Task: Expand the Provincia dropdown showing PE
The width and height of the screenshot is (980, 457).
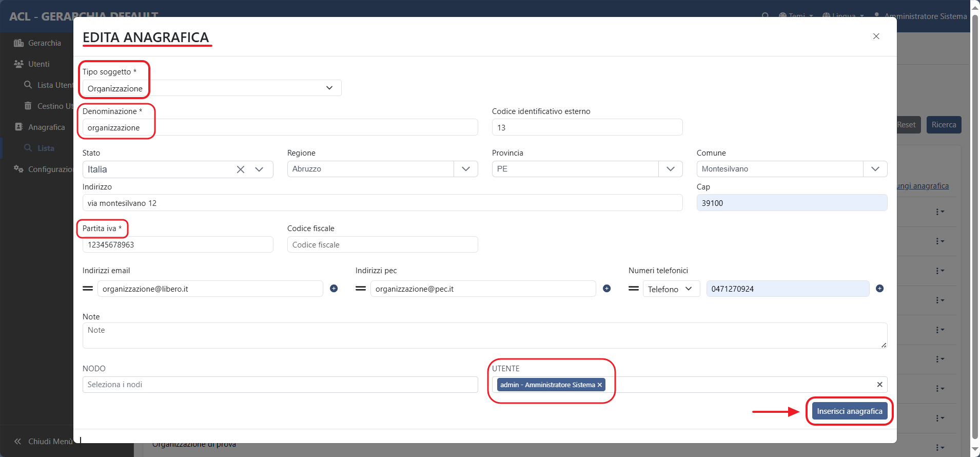Action: [670, 169]
